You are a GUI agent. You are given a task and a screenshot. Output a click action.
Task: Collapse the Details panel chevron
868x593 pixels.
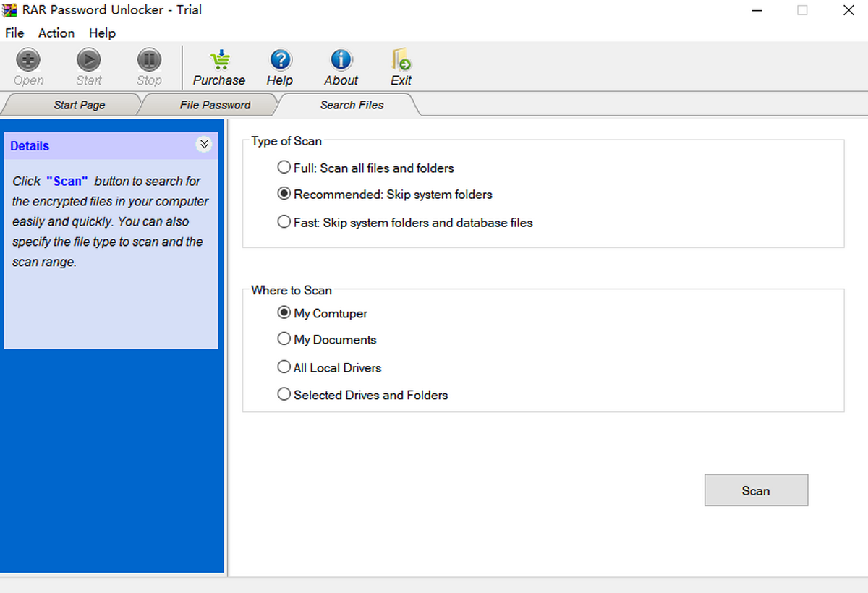(x=204, y=145)
